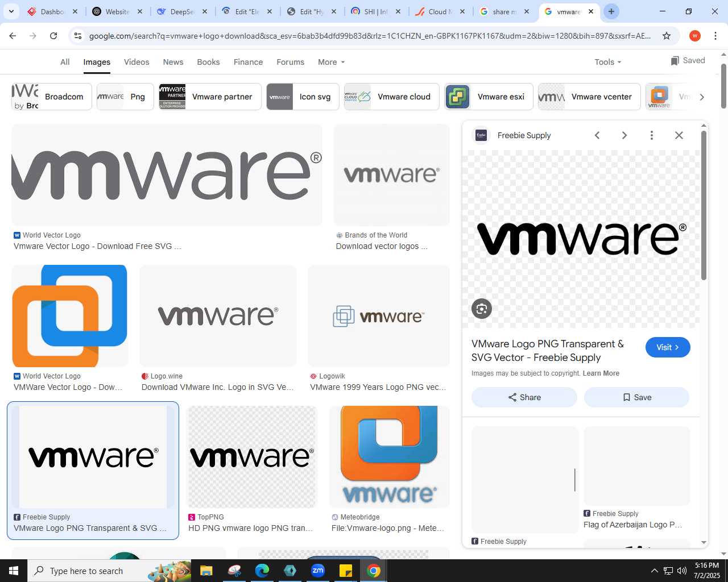Viewport: 728px width, 582px height.
Task: Click the Share button in preview
Action: click(x=524, y=397)
